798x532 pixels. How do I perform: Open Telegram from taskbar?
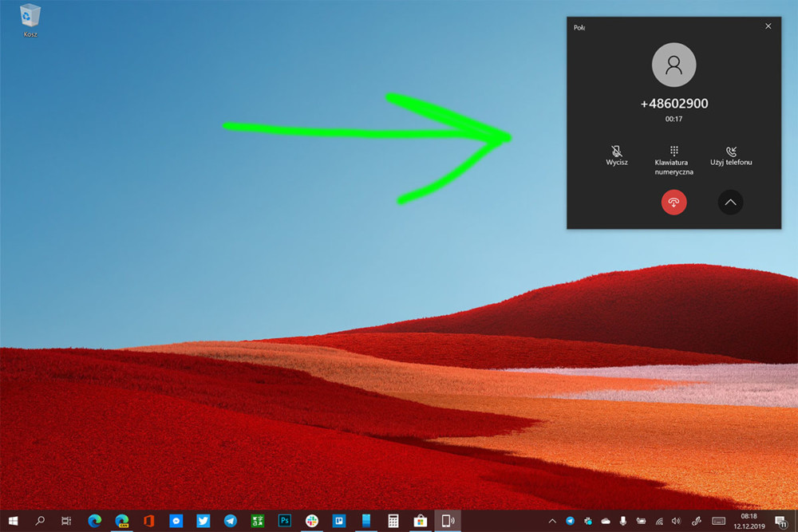pos(230,521)
